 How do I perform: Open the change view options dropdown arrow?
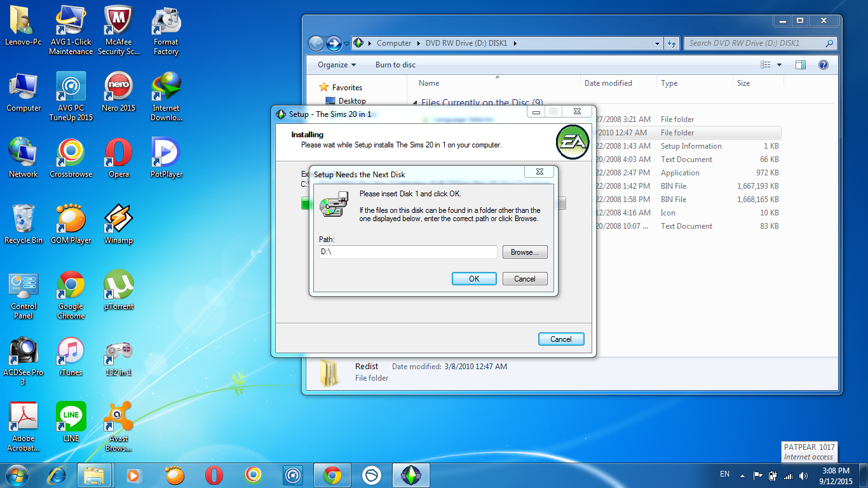point(780,65)
